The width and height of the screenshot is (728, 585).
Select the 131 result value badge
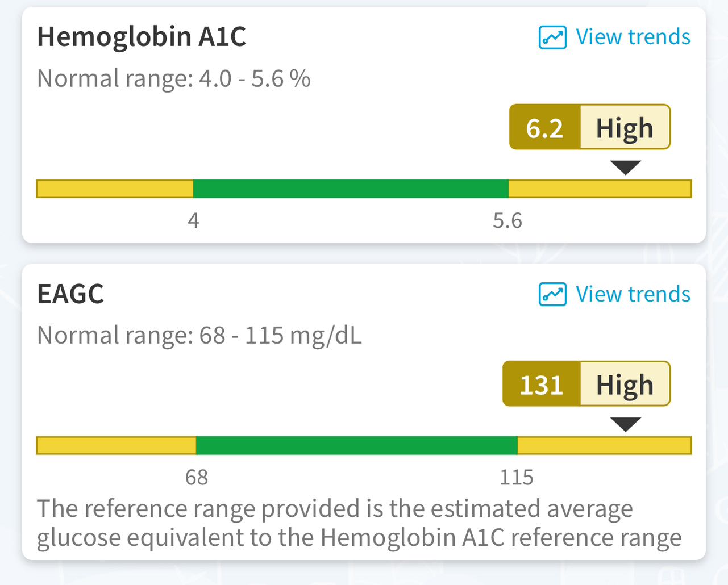tap(541, 384)
